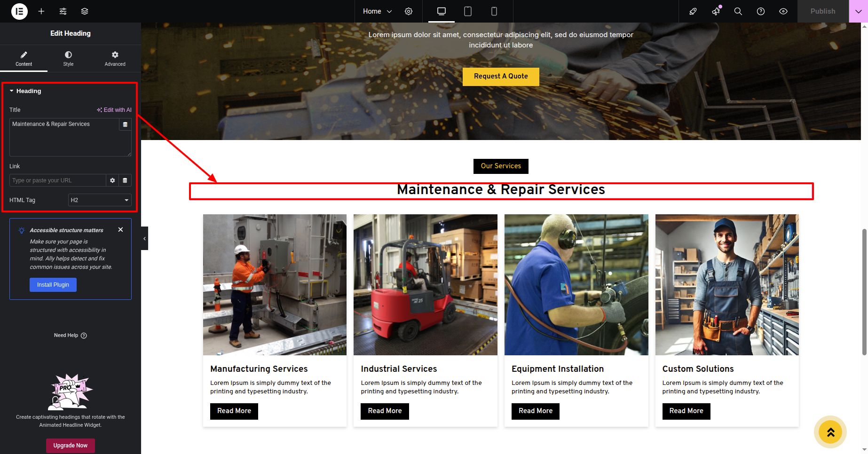Toggle preview changes eye icon

783,11
